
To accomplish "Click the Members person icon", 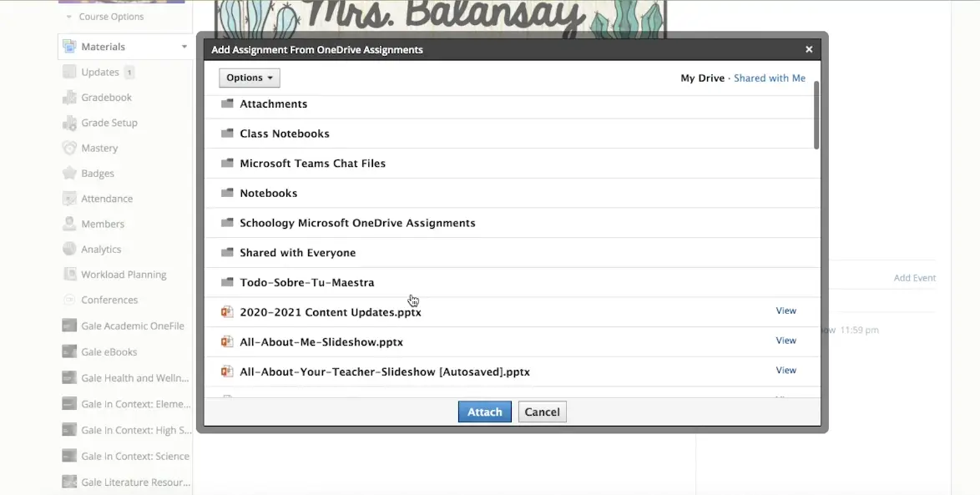I will [x=69, y=224].
